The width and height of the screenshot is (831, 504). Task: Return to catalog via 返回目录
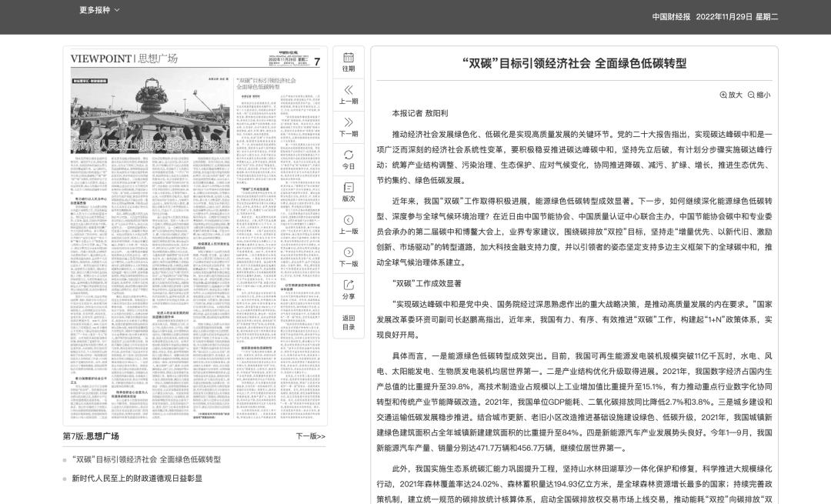(x=349, y=322)
